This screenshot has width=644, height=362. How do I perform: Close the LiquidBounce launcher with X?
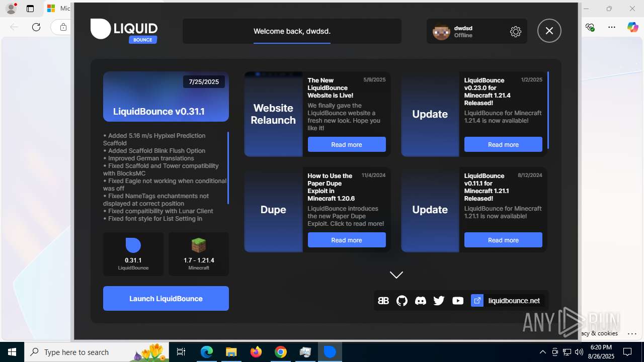549,31
